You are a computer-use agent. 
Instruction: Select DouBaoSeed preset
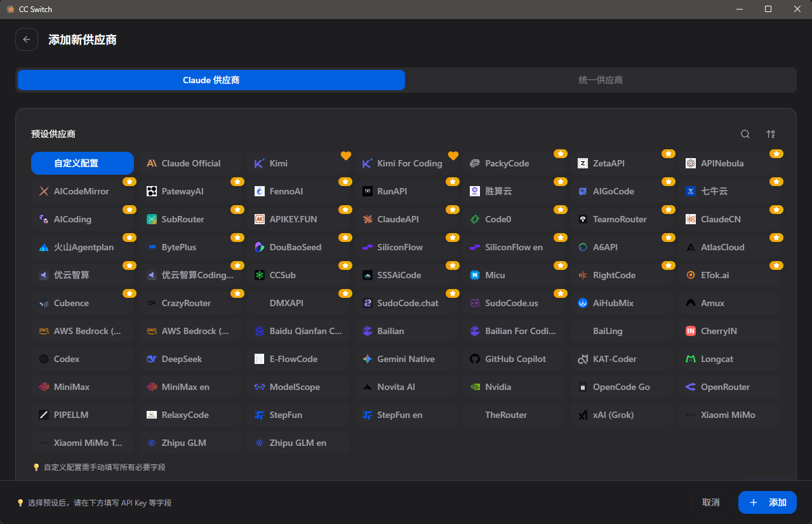point(298,247)
